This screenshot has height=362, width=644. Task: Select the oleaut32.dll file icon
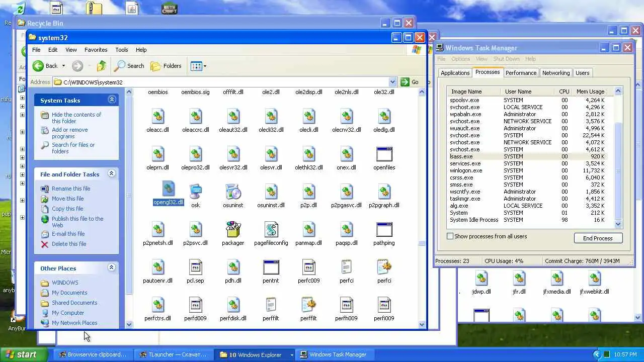[x=233, y=117]
